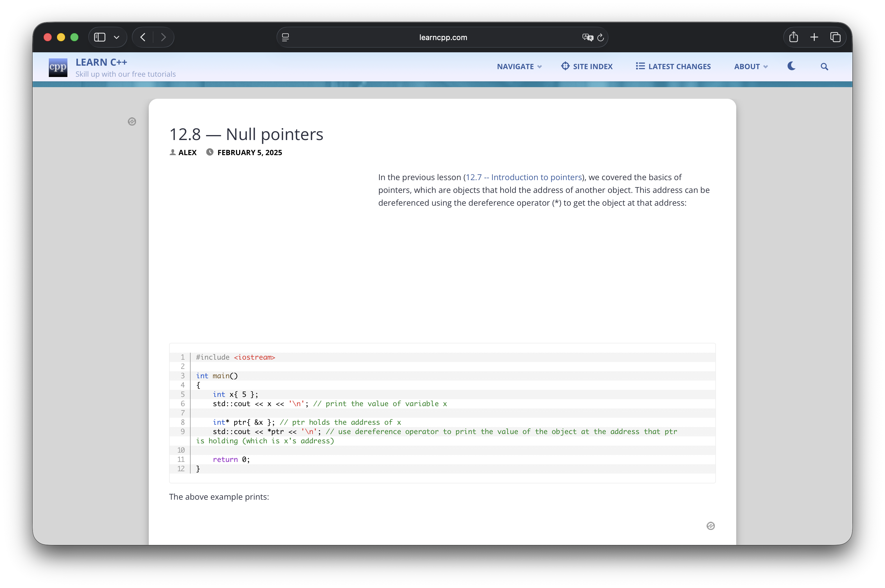Screen dimensions: 885x588
Task: Toggle dark mode moon icon
Action: pos(791,66)
